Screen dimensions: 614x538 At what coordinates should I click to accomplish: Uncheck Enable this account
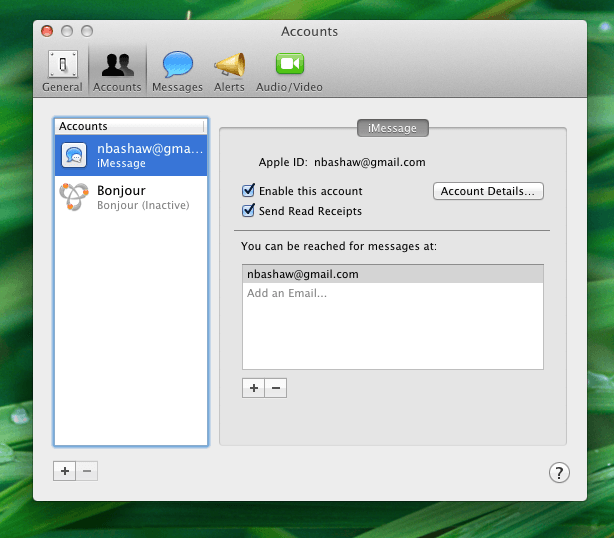pyautogui.click(x=249, y=191)
